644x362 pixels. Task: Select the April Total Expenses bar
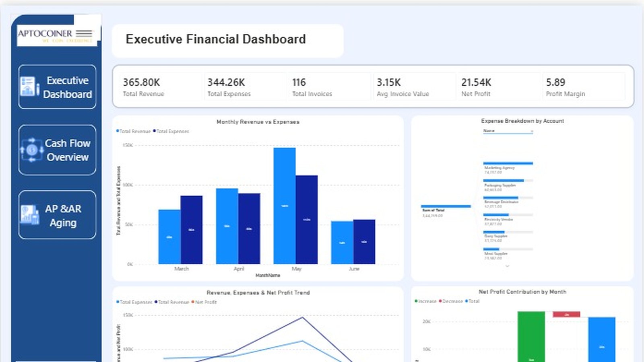coord(249,229)
